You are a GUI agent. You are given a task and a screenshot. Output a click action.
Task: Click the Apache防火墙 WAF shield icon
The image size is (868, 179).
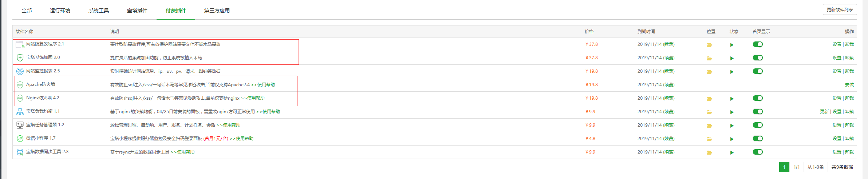tap(20, 85)
